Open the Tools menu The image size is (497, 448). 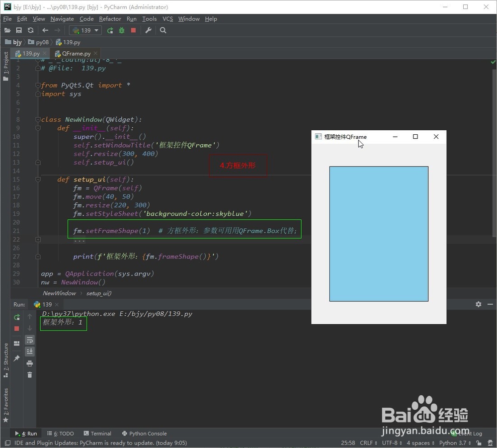tap(149, 19)
